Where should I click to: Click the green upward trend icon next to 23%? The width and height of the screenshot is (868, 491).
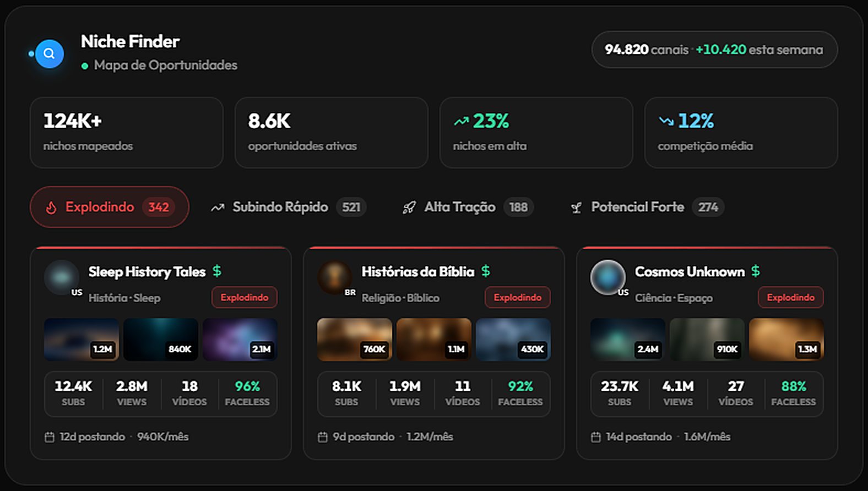461,121
